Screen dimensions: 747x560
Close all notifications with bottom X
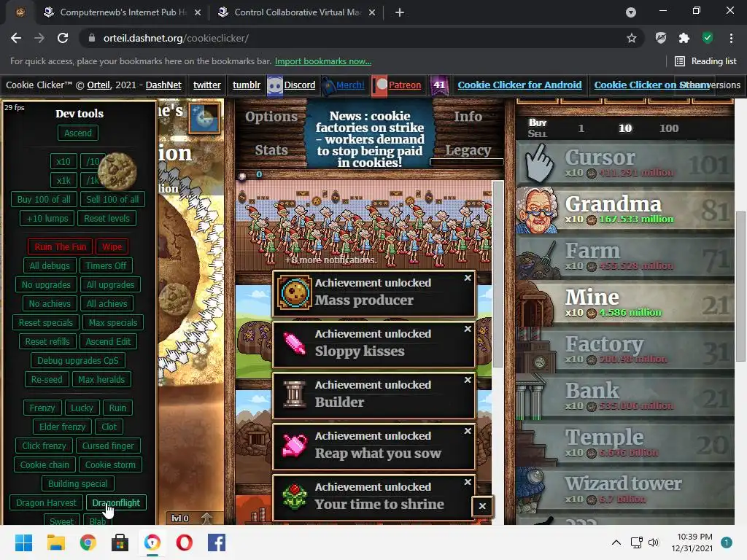pyautogui.click(x=482, y=506)
